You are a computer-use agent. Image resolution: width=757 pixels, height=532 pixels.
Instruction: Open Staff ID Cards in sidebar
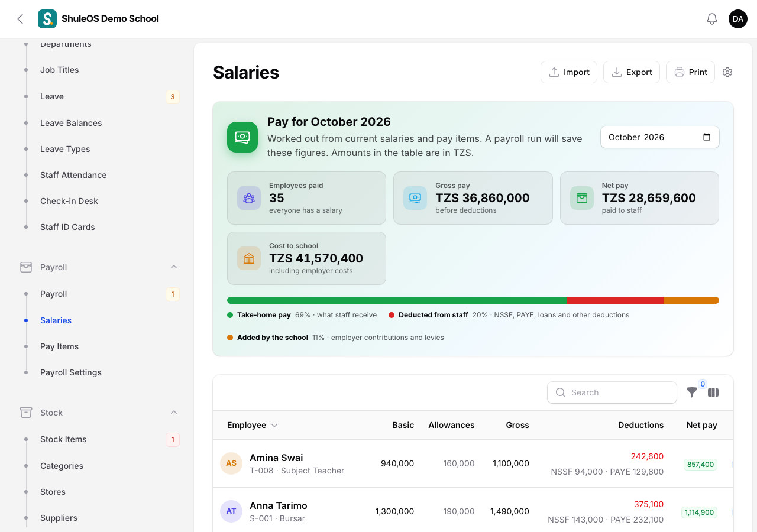(x=67, y=227)
